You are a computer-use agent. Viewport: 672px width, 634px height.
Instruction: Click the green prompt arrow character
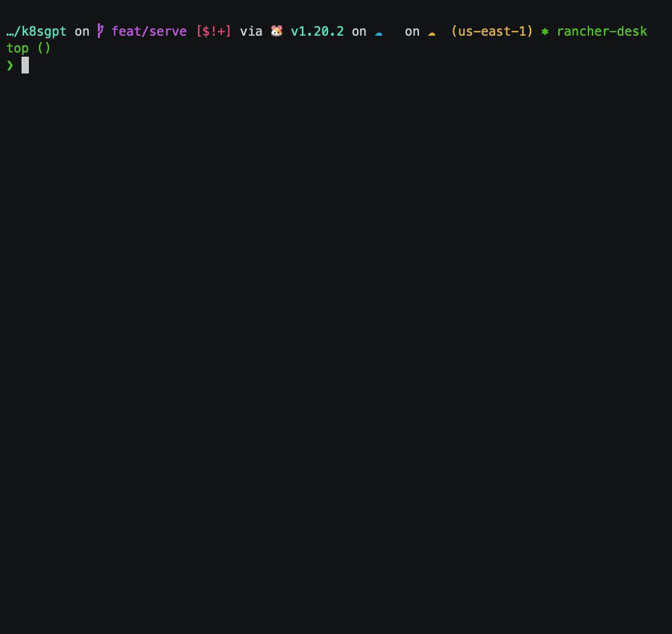tap(10, 65)
